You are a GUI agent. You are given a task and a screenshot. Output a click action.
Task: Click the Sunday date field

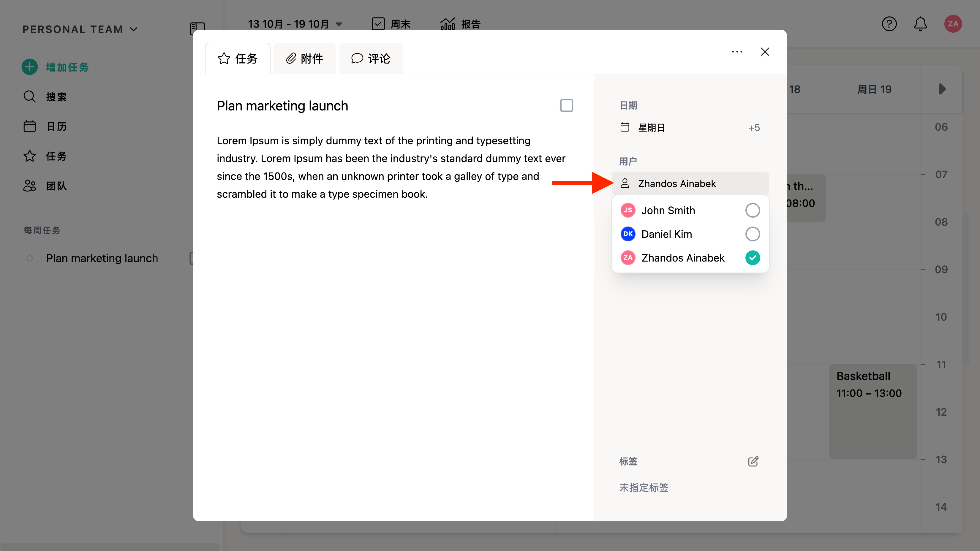click(x=651, y=127)
